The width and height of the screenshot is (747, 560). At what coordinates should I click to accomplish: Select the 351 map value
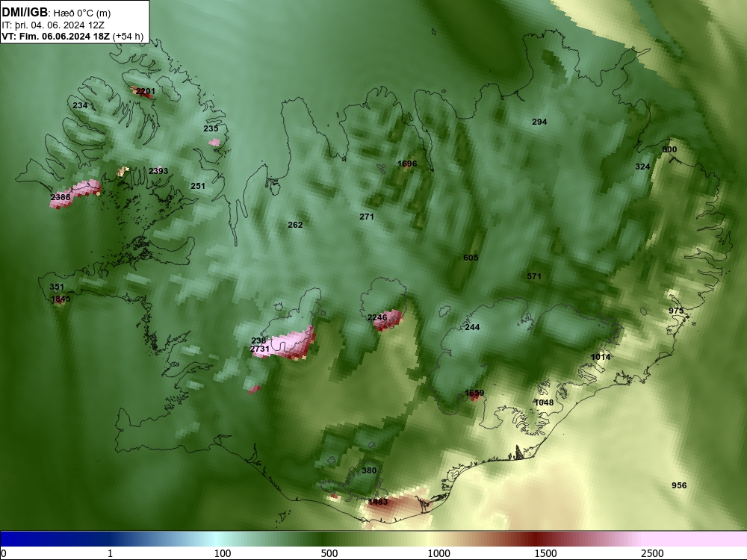[x=57, y=287]
